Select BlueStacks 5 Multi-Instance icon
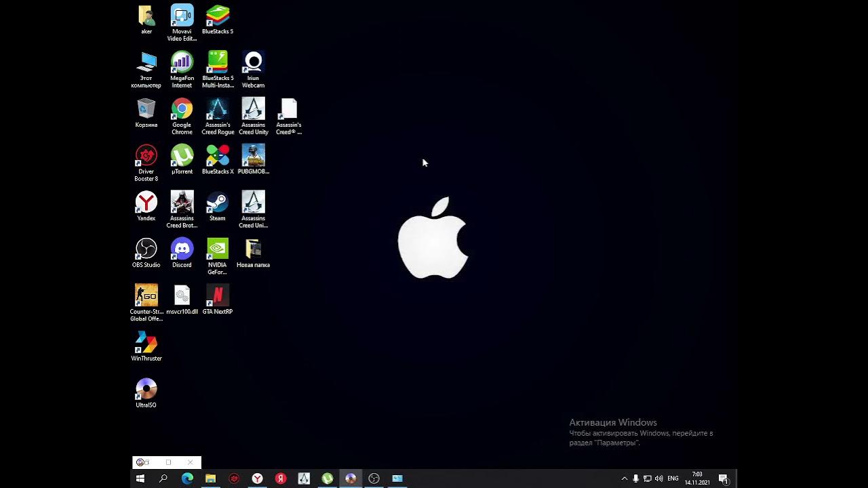868x488 pixels. tap(218, 70)
